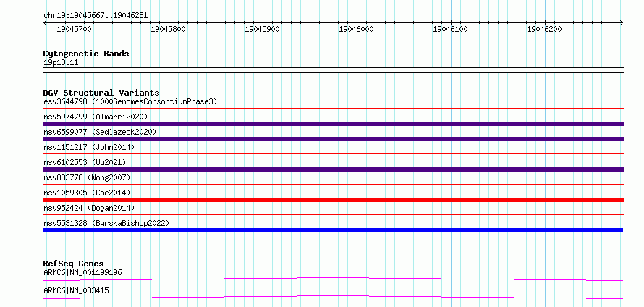Open variant nsv1059305 (Coe2014)
The image size is (644, 307).
(x=87, y=193)
